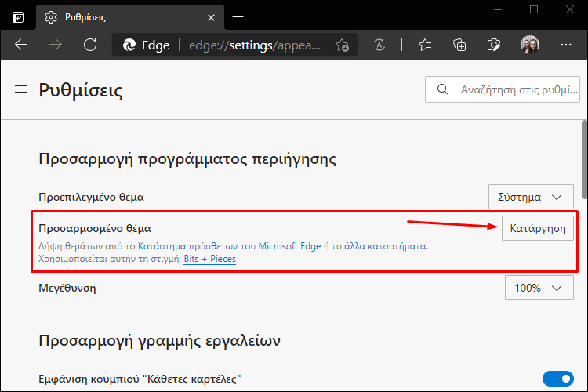588x392 pixels.
Task: Expand the Σύστημα theme dropdown
Action: pyautogui.click(x=531, y=197)
